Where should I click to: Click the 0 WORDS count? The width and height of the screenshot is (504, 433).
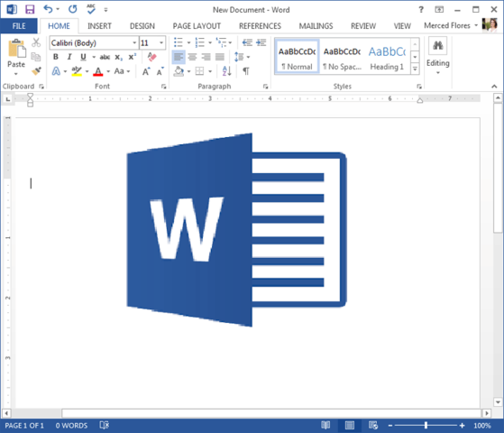tap(71, 425)
